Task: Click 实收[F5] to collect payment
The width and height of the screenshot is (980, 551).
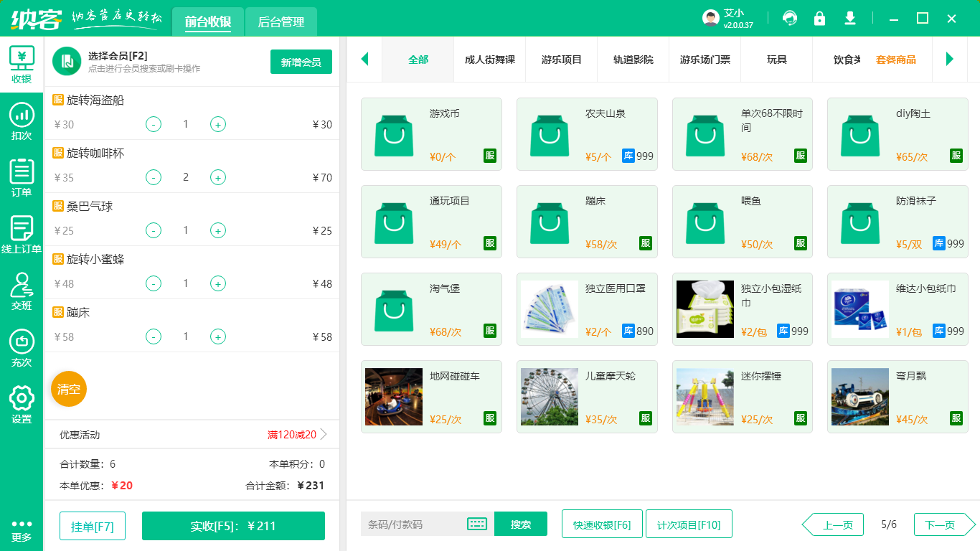Action: [x=233, y=525]
